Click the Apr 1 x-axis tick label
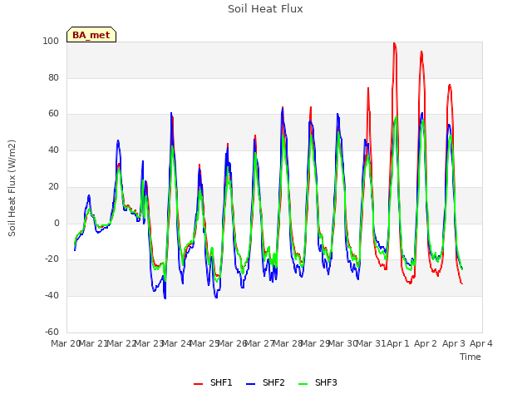532x399 pixels. point(398,343)
